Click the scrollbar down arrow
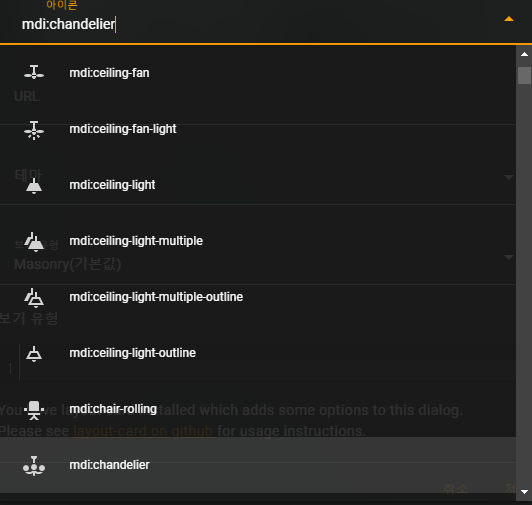The image size is (532, 505). pos(524,492)
